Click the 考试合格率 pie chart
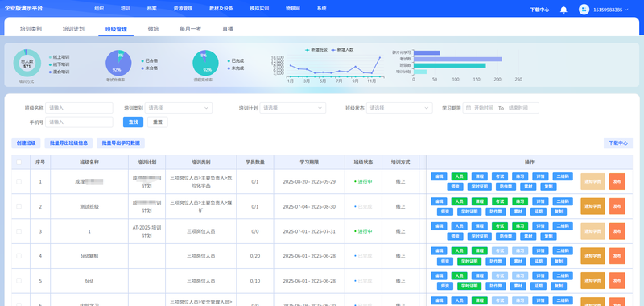Viewport: 644px width, 306px height. coord(118,63)
